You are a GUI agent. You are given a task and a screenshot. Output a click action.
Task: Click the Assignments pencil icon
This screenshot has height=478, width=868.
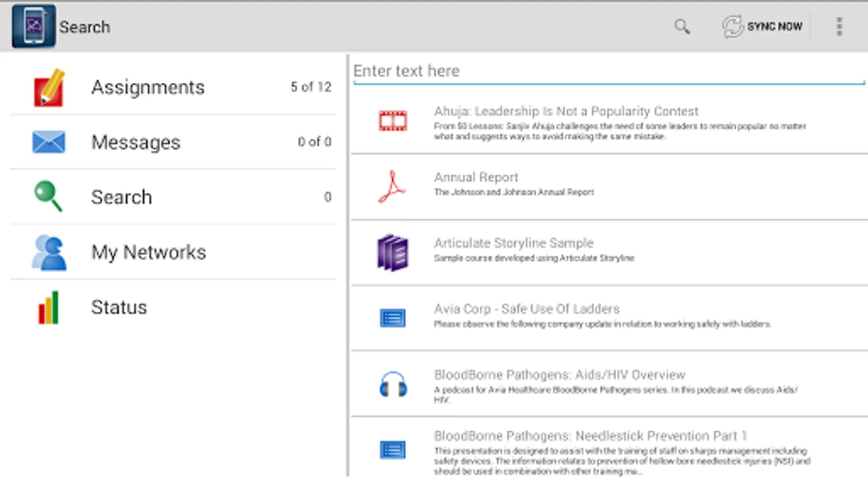[49, 88]
